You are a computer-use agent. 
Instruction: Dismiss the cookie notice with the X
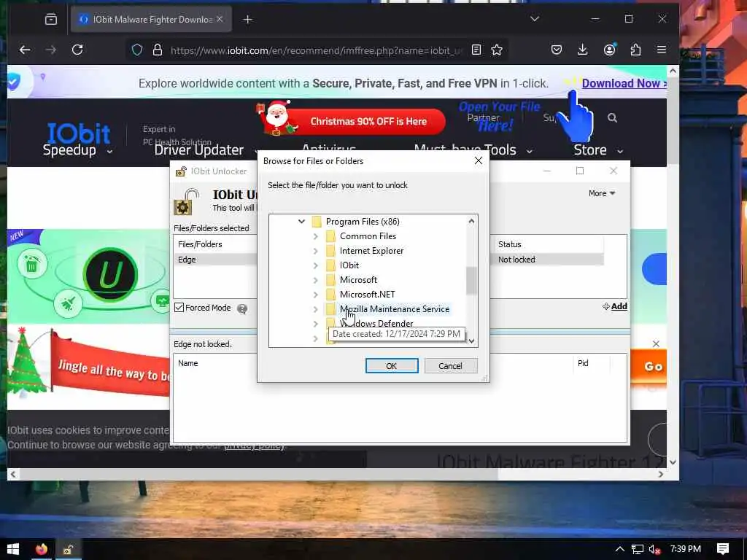(656, 344)
